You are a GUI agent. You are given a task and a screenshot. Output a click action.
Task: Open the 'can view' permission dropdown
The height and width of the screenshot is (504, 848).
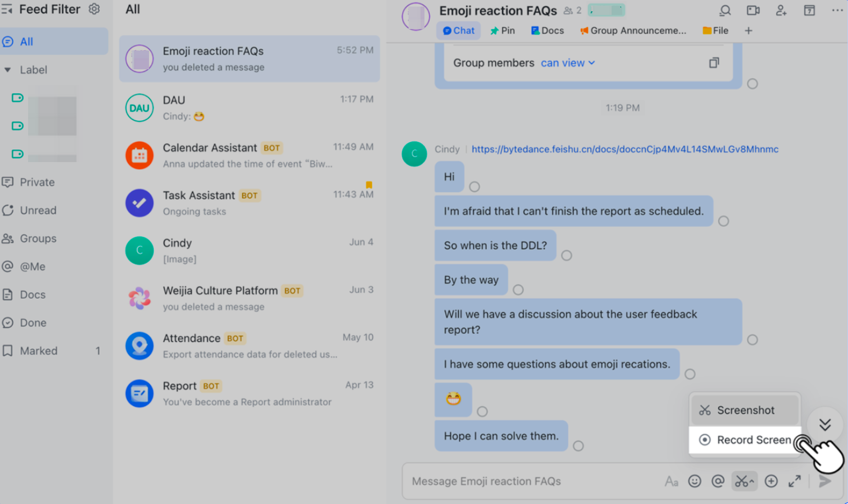567,63
